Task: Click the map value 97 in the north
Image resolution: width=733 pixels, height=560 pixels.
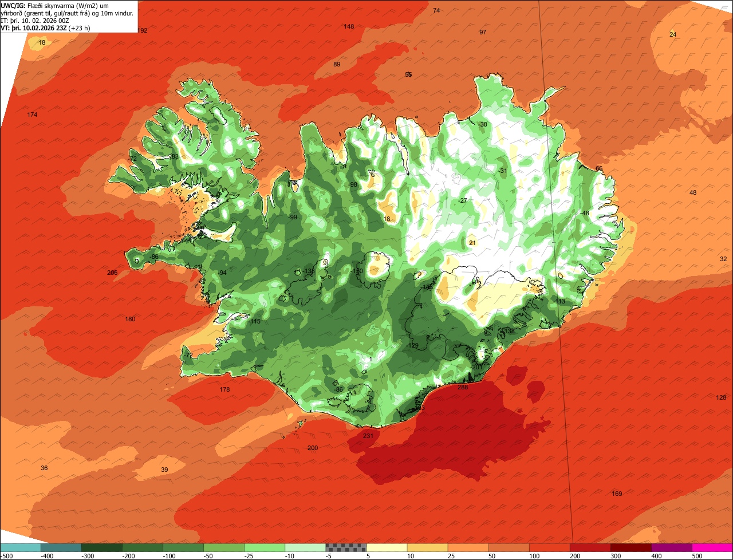Action: pyautogui.click(x=483, y=32)
